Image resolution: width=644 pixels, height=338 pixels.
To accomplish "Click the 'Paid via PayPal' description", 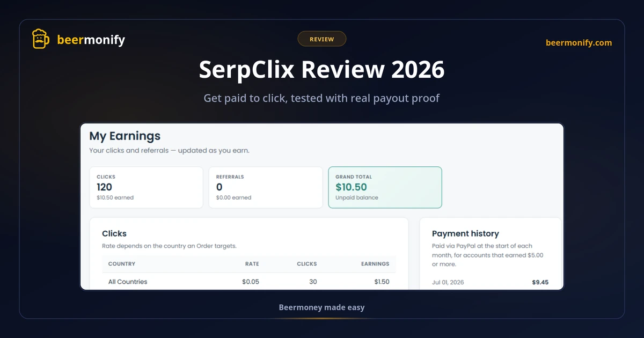I will click(x=488, y=255).
